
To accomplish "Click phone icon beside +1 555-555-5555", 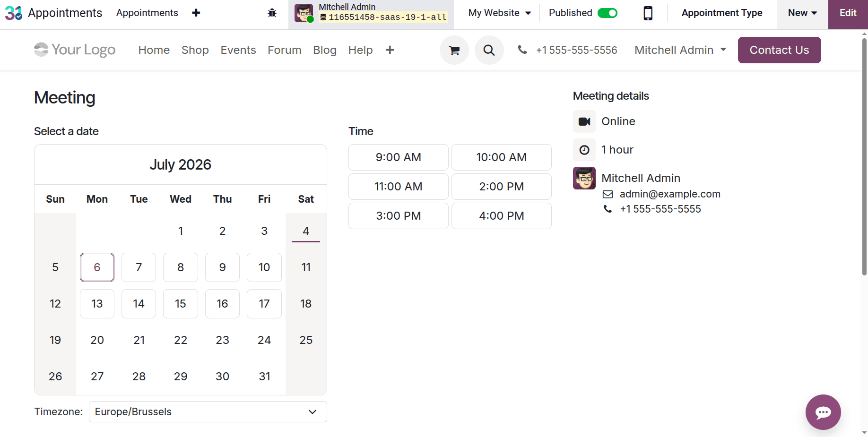I will point(608,209).
